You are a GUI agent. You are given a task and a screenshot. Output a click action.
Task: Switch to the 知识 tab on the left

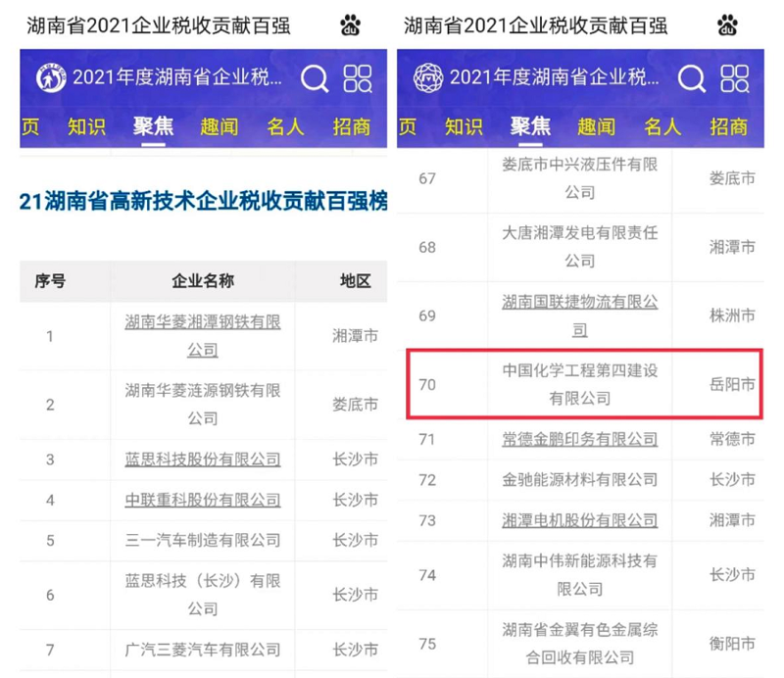pos(84,126)
